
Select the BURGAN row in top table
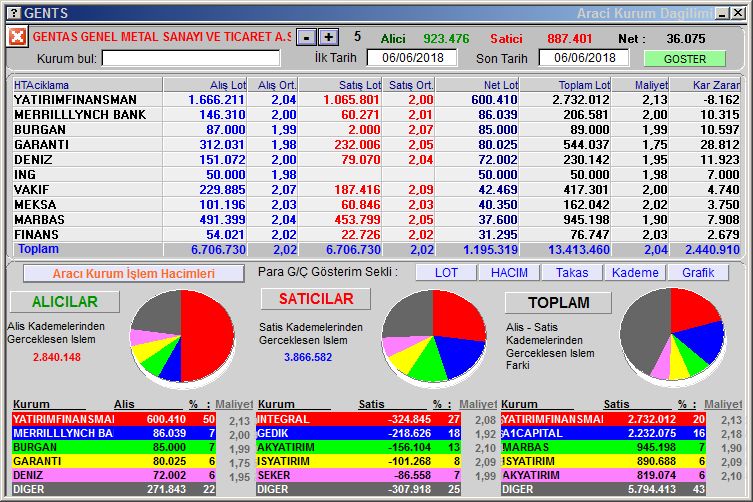click(376, 130)
